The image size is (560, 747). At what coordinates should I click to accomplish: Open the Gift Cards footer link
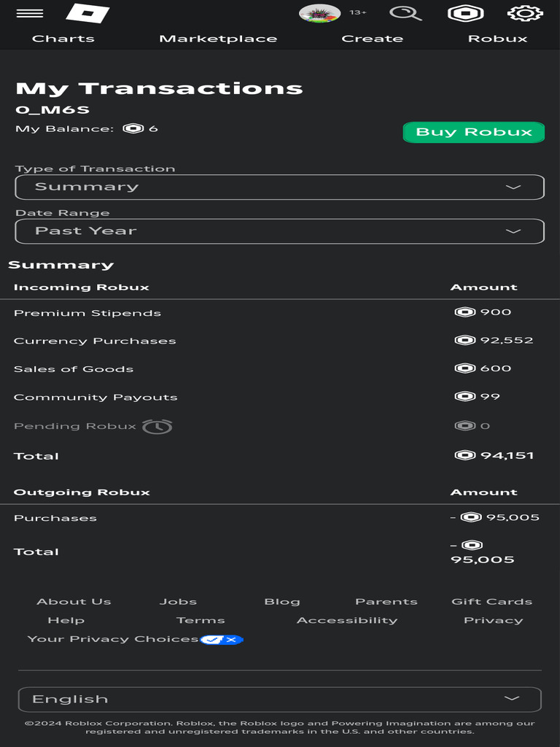coord(491,602)
